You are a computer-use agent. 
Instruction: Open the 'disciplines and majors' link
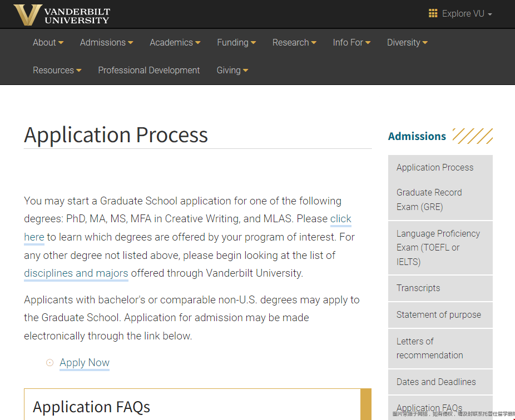tap(76, 273)
